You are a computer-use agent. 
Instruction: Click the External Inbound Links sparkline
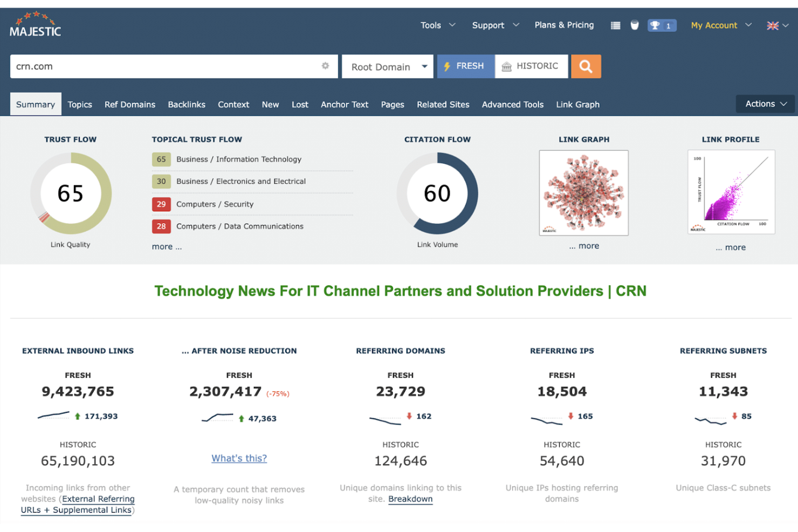click(53, 416)
